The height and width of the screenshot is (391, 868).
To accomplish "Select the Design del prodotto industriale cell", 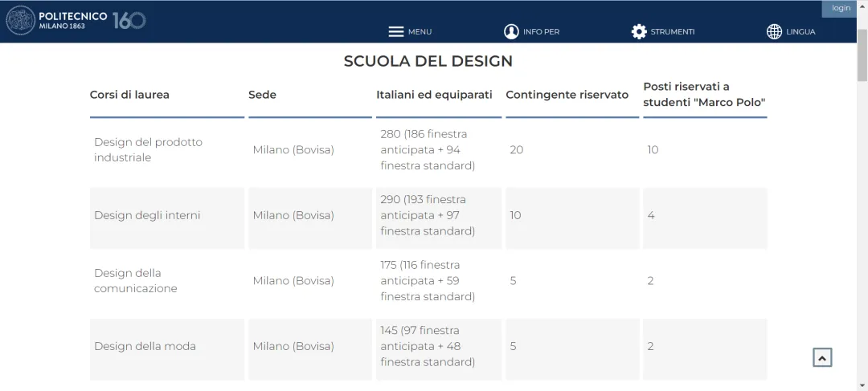I will [166, 150].
